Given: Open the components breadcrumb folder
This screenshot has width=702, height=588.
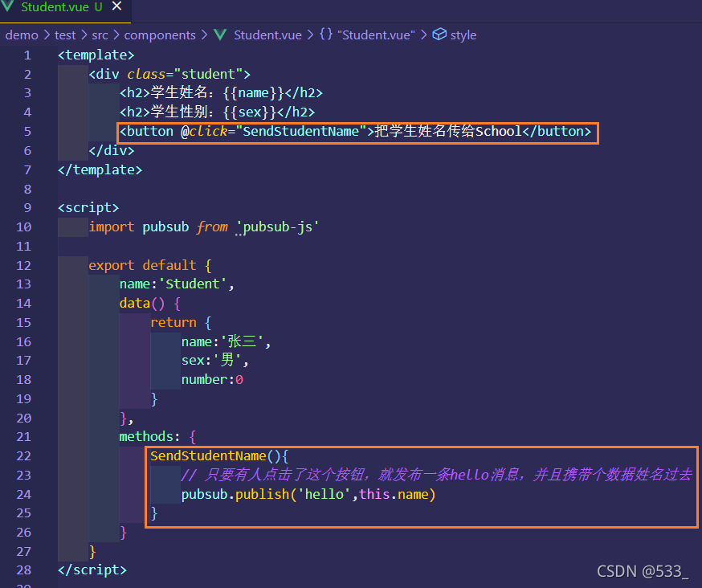Looking at the screenshot, I should click(160, 35).
